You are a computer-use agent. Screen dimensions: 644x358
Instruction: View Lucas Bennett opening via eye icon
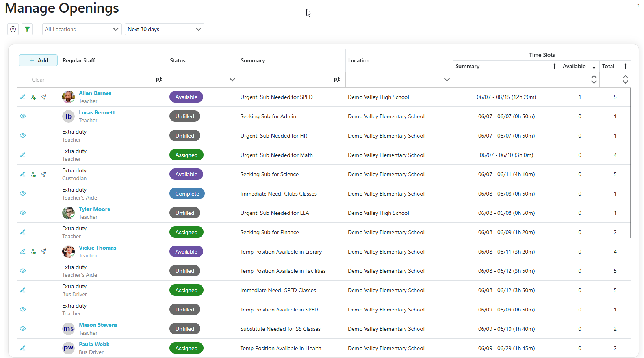pos(23,116)
